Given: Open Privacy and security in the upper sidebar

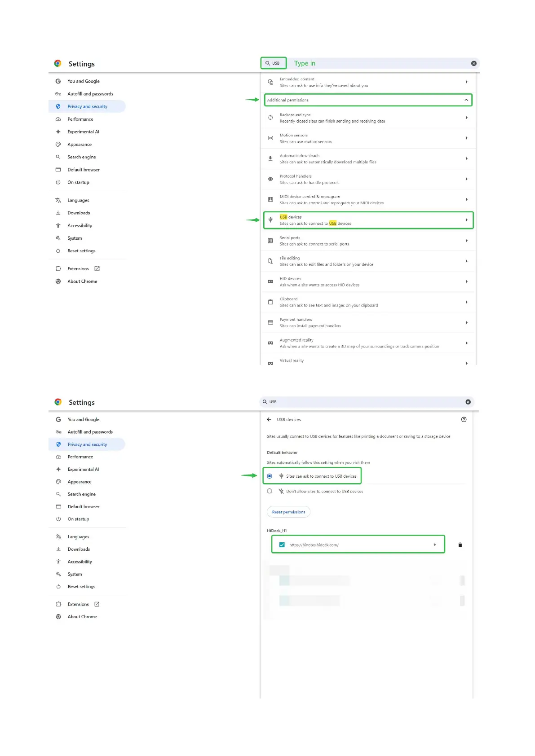Looking at the screenshot, I should 87,106.
